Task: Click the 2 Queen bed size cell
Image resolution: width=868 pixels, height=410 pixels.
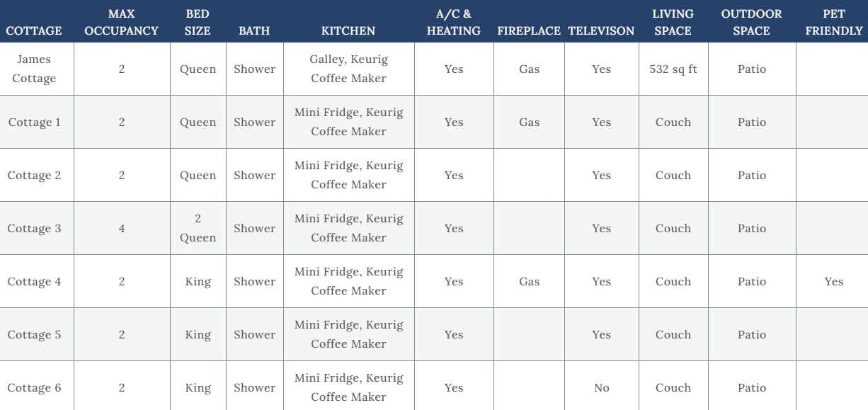Action: [198, 228]
